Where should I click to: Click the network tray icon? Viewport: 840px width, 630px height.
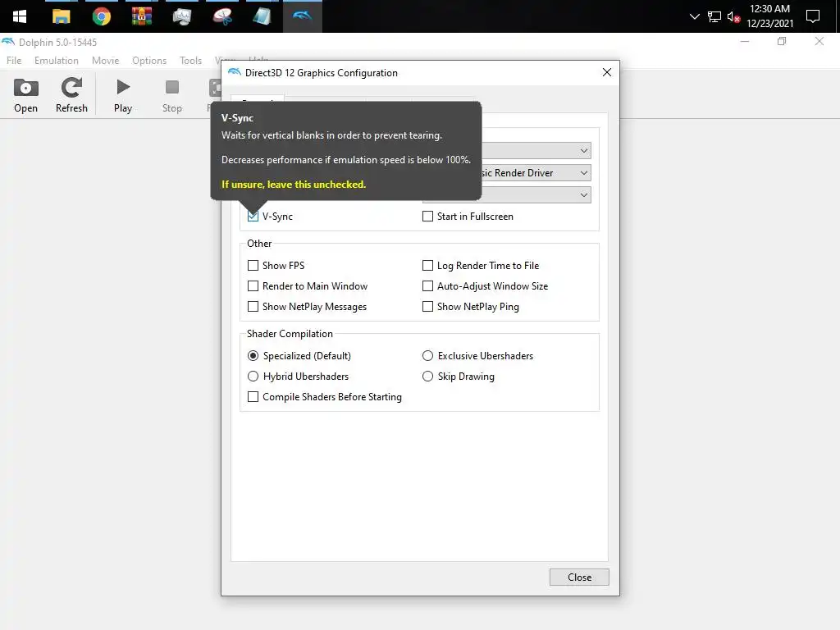[714, 16]
